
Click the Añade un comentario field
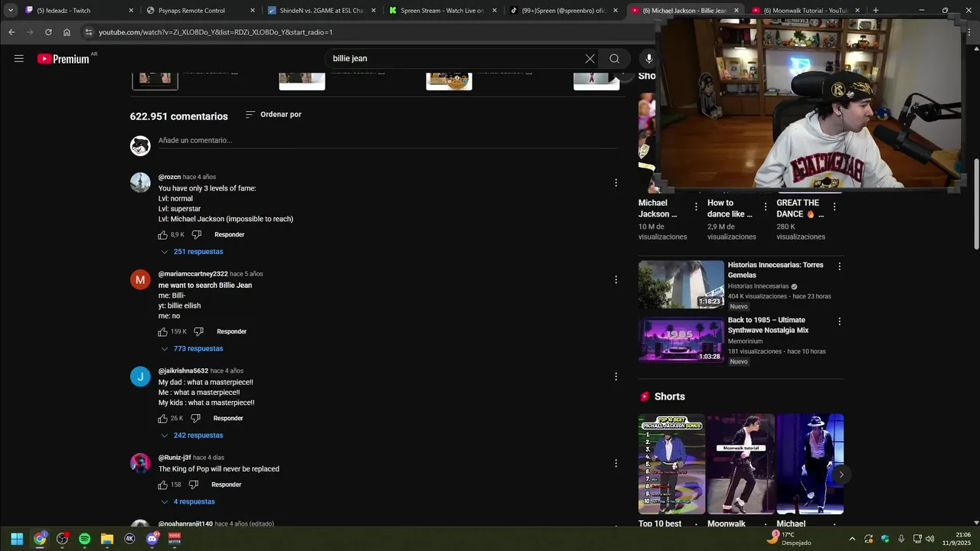pyautogui.click(x=387, y=141)
